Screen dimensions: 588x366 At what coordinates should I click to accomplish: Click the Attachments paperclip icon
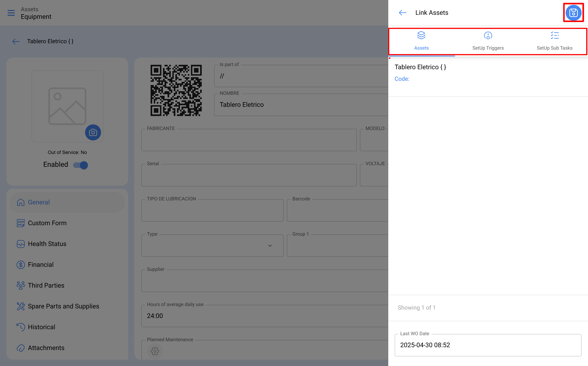[21, 348]
